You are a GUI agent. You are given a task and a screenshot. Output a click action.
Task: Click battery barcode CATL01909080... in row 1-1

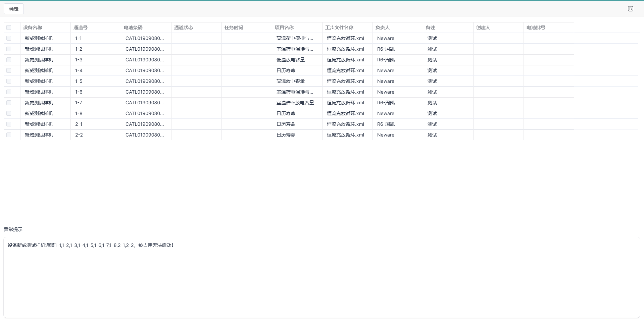click(x=145, y=38)
